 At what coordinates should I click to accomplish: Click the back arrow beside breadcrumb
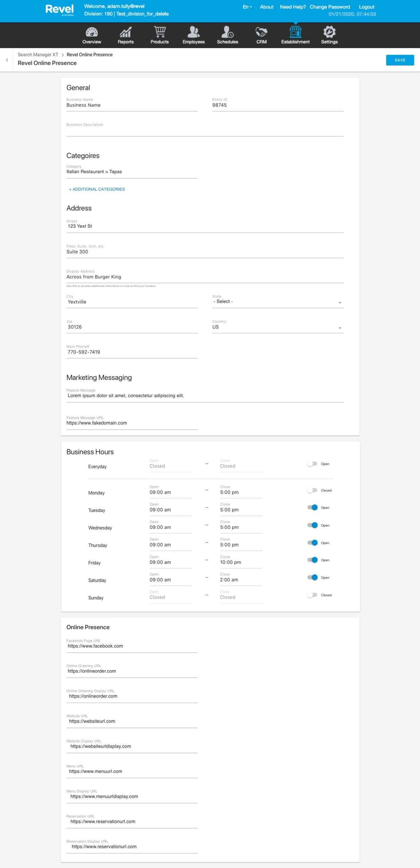pos(7,60)
